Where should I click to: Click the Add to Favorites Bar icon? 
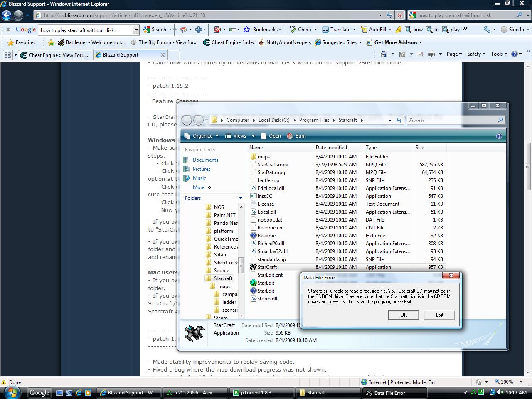tap(51, 42)
